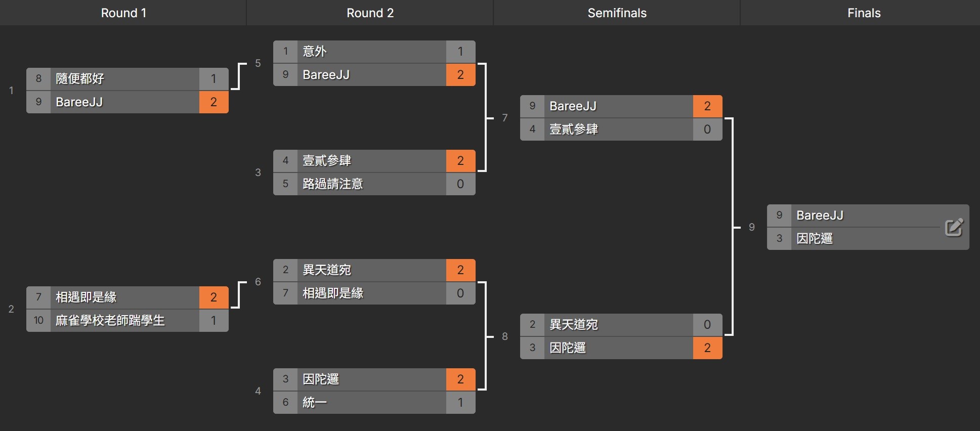Select 統一 in Round 2 match 4
Image resolution: width=980 pixels, height=431 pixels.
(315, 403)
